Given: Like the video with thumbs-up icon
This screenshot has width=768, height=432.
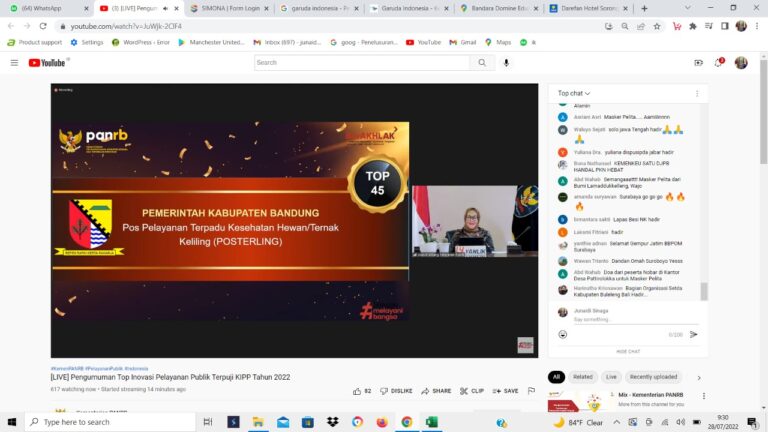Looking at the screenshot, I should tap(357, 391).
